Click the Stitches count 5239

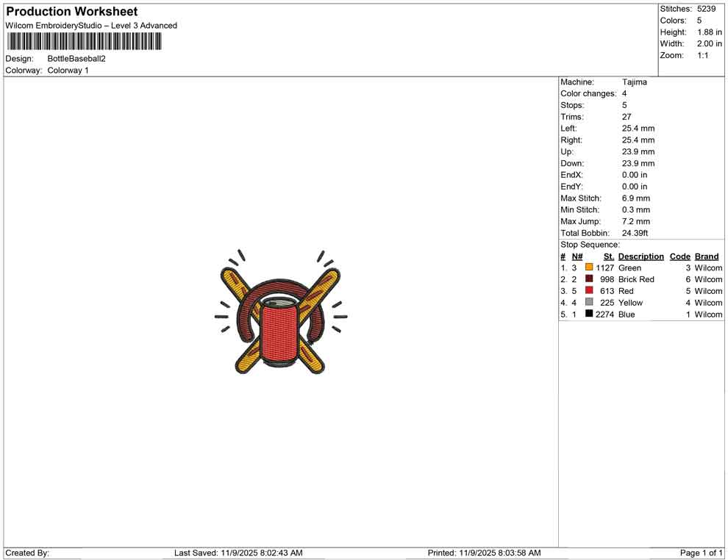706,9
